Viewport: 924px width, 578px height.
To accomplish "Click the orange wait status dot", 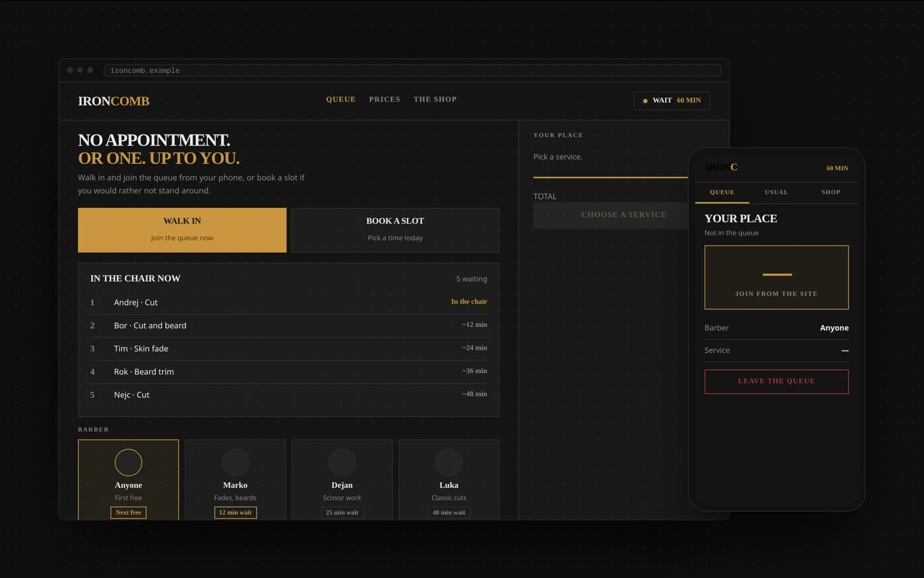I will pos(645,101).
